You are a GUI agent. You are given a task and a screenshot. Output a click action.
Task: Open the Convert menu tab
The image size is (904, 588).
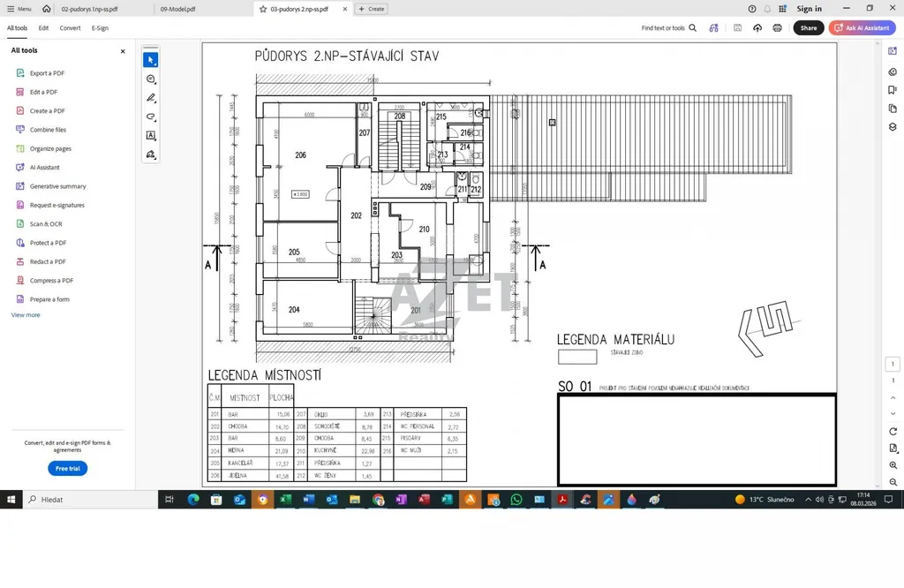(71, 28)
